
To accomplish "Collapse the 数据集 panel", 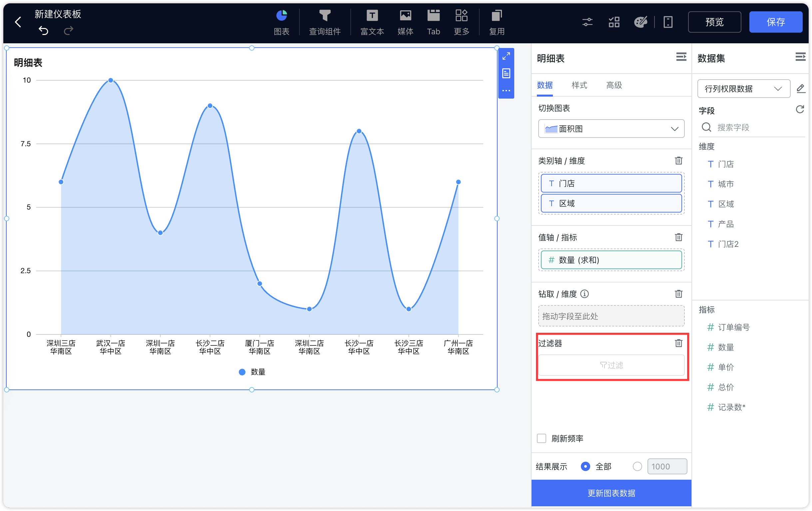I will point(800,57).
